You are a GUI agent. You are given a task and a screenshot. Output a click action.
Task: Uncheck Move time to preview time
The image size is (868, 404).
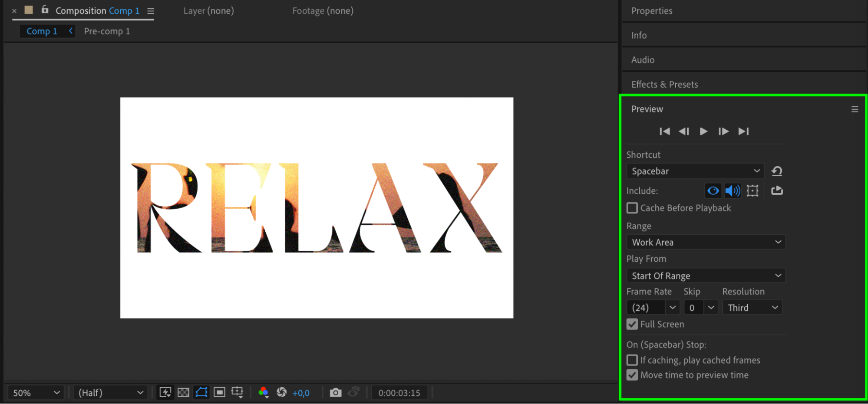(x=632, y=375)
